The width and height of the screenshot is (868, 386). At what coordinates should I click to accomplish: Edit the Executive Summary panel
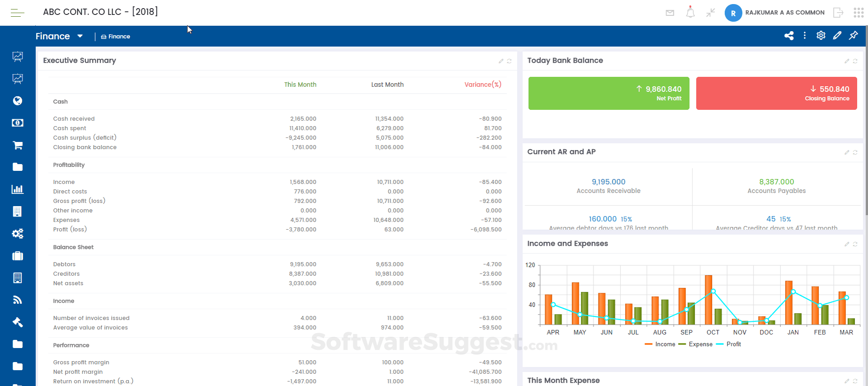[x=501, y=61]
